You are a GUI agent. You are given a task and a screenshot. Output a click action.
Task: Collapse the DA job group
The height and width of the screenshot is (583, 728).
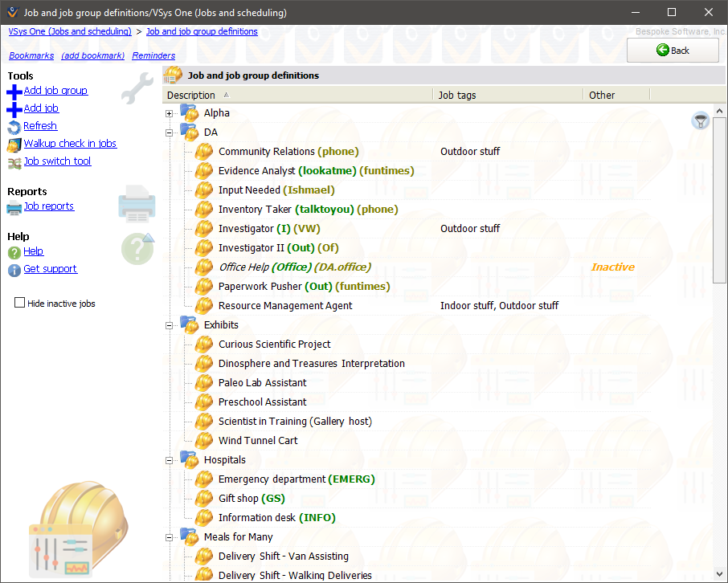[x=169, y=132]
